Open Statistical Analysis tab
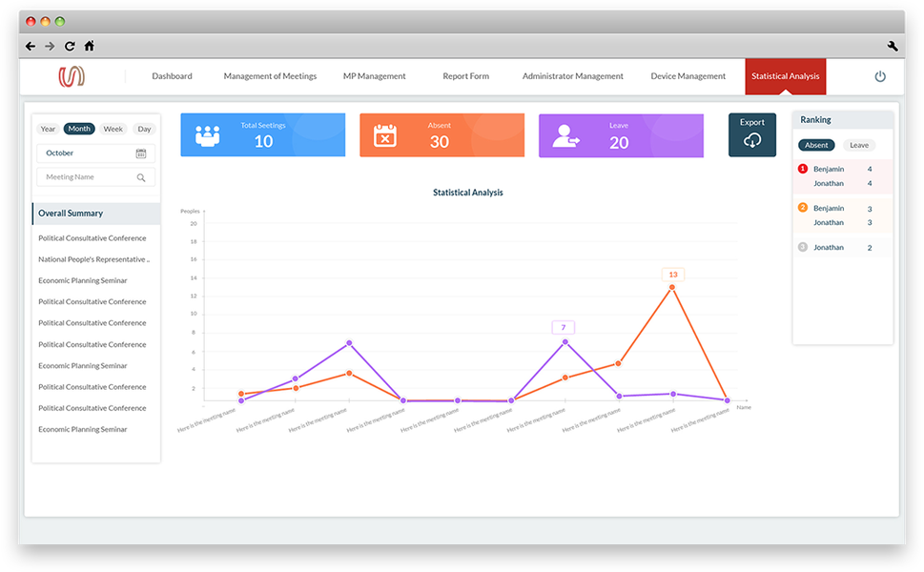 coord(786,76)
